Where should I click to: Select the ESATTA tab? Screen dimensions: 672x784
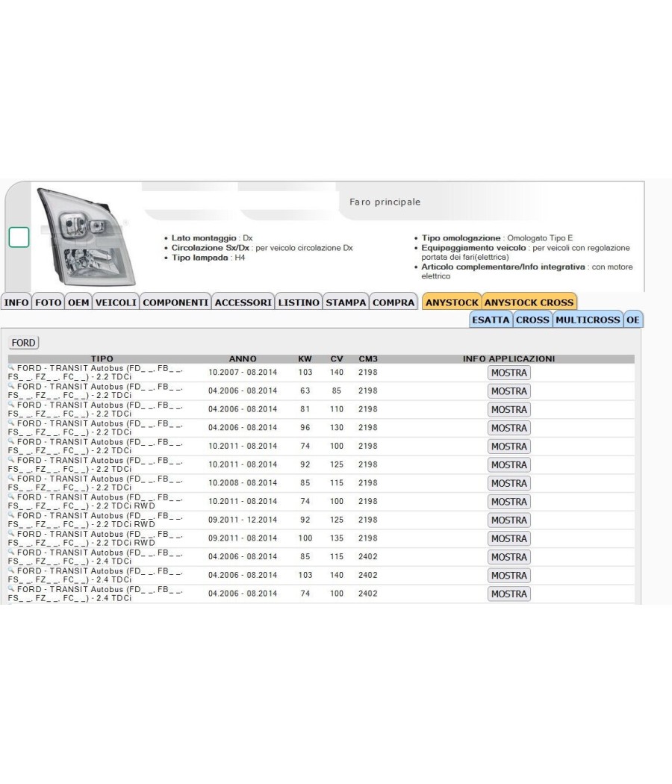tap(491, 320)
